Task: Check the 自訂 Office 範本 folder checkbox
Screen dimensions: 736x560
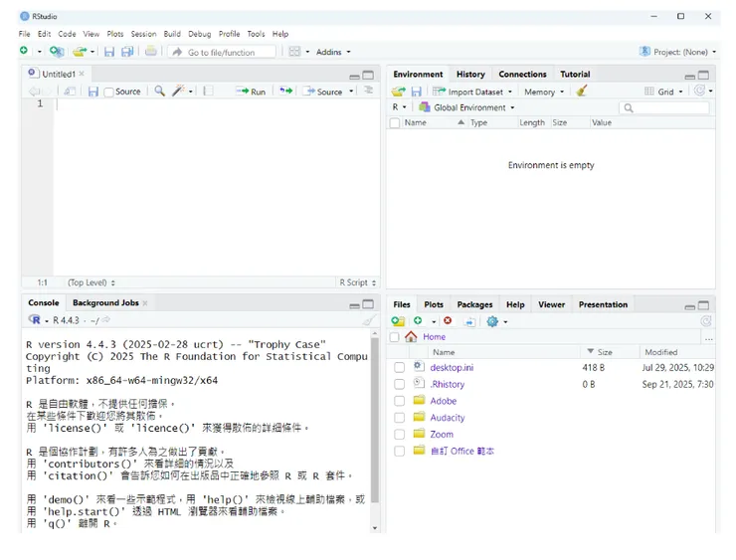Action: click(x=400, y=452)
